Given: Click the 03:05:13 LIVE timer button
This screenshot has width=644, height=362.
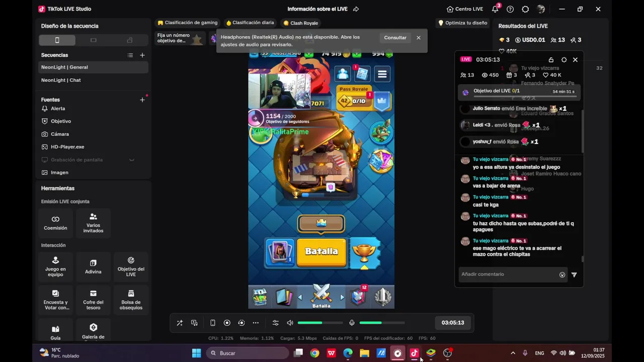Looking at the screenshot, I should coord(453,323).
